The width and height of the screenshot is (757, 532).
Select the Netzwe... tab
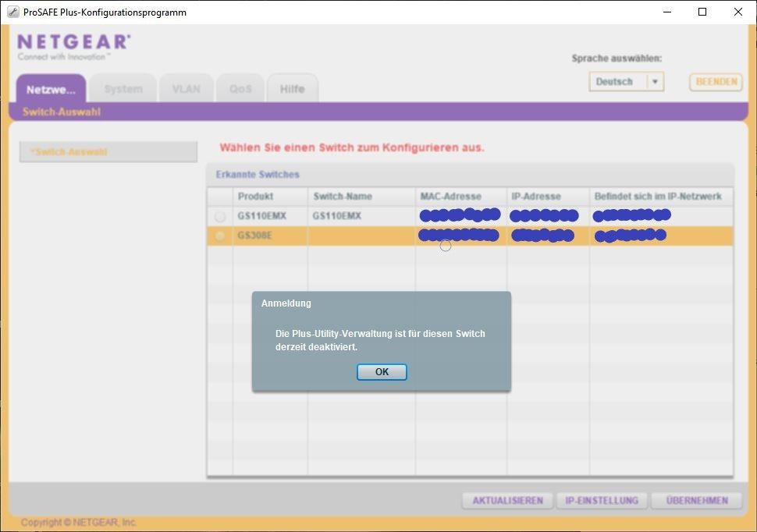click(x=51, y=89)
